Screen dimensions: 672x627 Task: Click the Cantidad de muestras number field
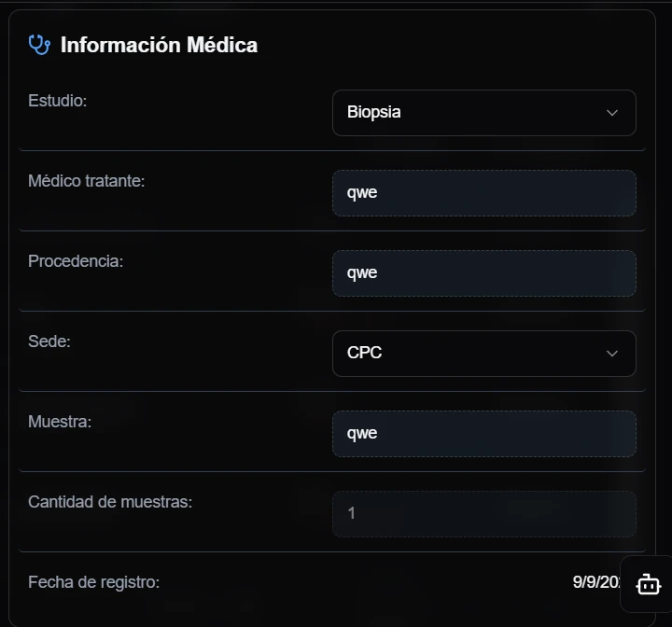[483, 514]
